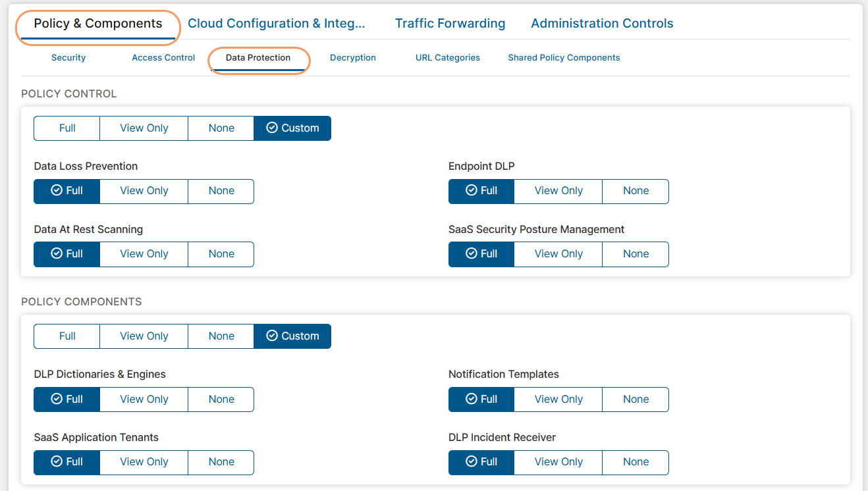Screen dimensions: 868x491
Task: Click Custom option under Policy Components
Action: point(292,336)
